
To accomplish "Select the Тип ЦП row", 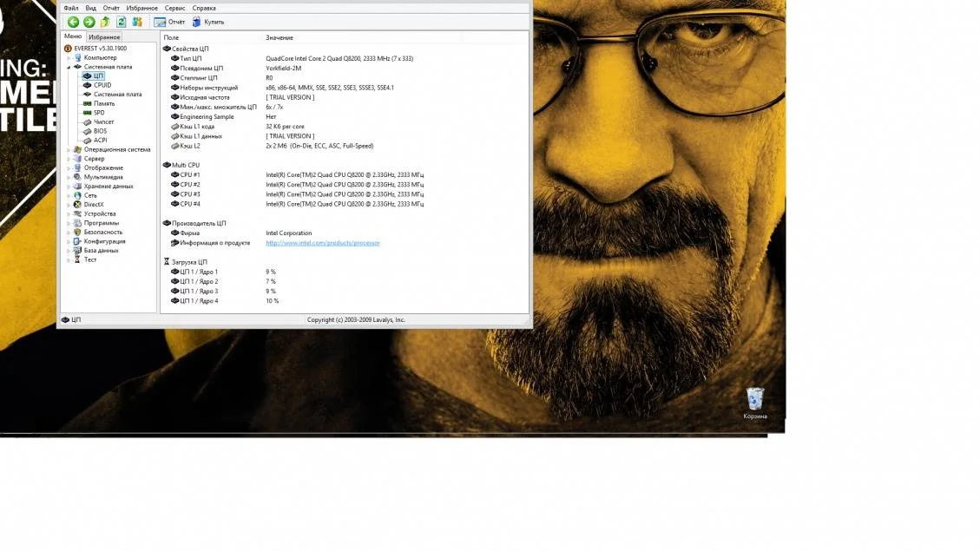I will point(345,58).
